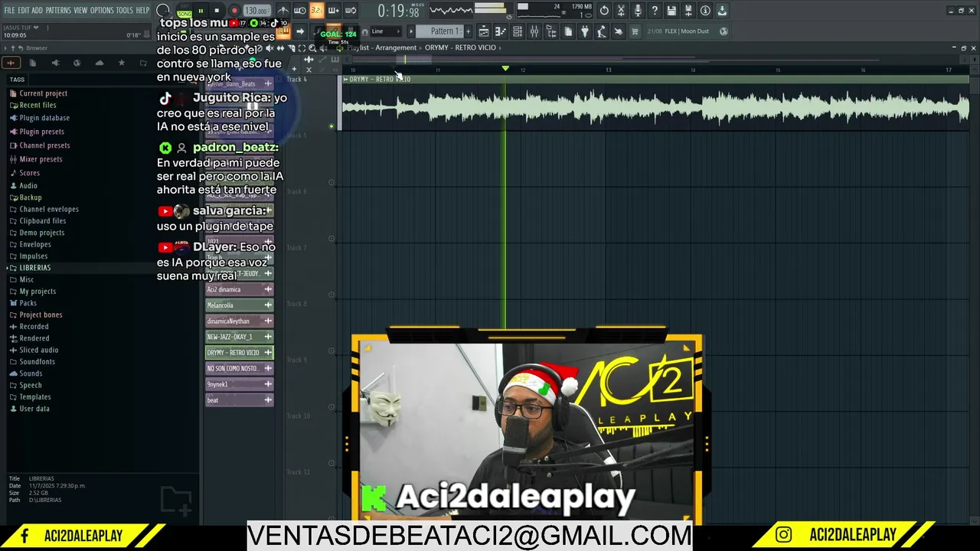The width and height of the screenshot is (980, 551).
Task: Select the Melancolia clip in picker
Action: point(240,305)
